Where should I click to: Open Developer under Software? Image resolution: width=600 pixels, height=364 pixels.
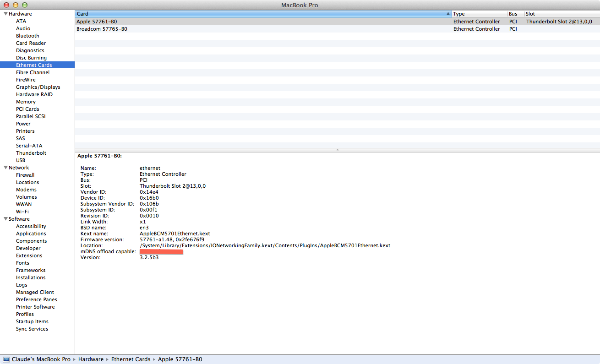[x=28, y=248]
